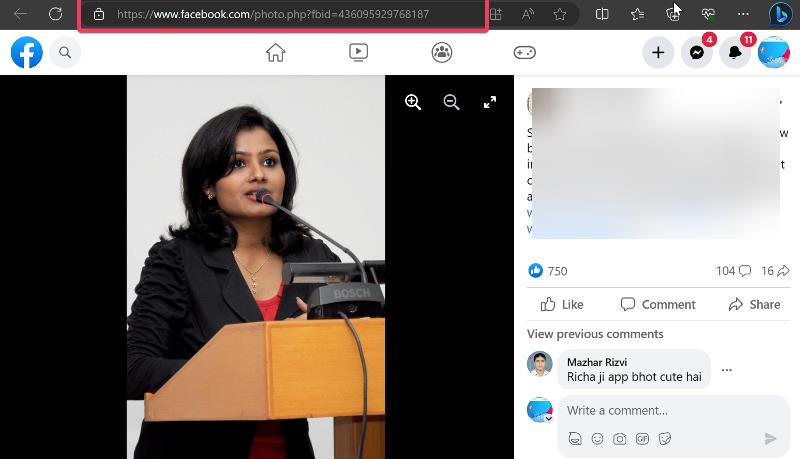Click the Facebook search icon
Viewport: 800px width, 459px height.
65,52
